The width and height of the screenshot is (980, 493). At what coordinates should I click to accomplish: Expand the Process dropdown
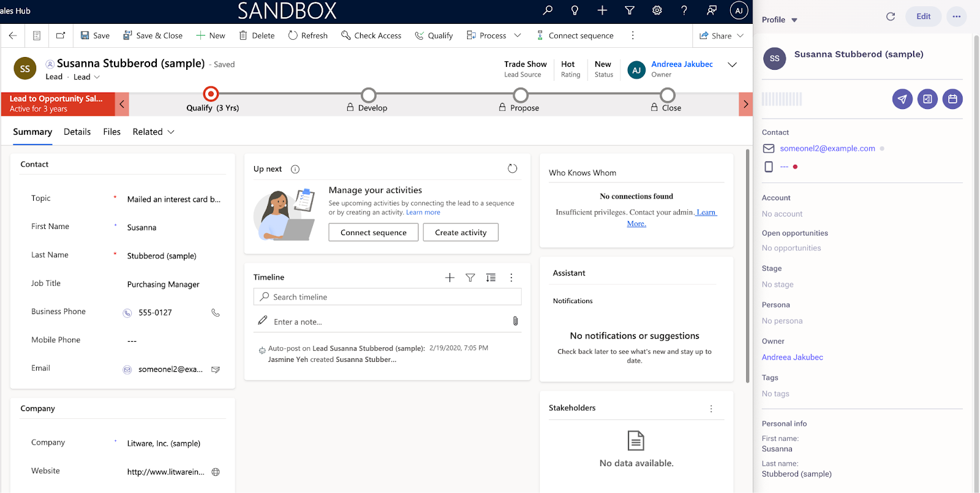pyautogui.click(x=518, y=36)
